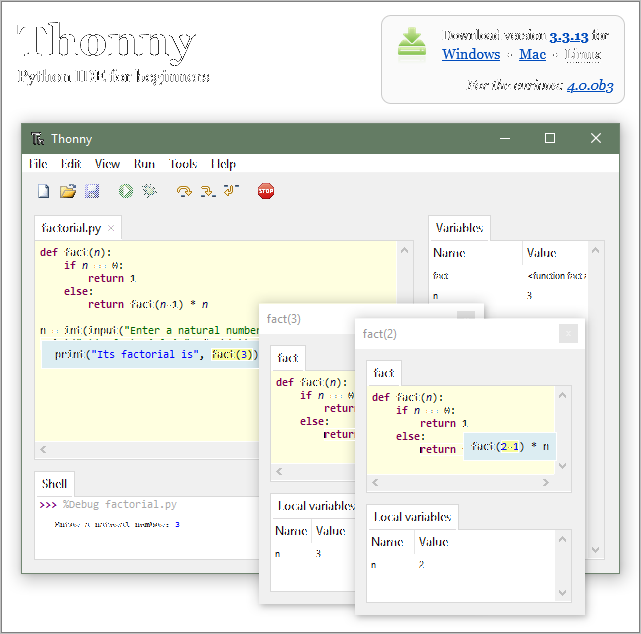Viewport: 641px width, 634px height.
Task: Open the Linux download link
Action: [583, 54]
